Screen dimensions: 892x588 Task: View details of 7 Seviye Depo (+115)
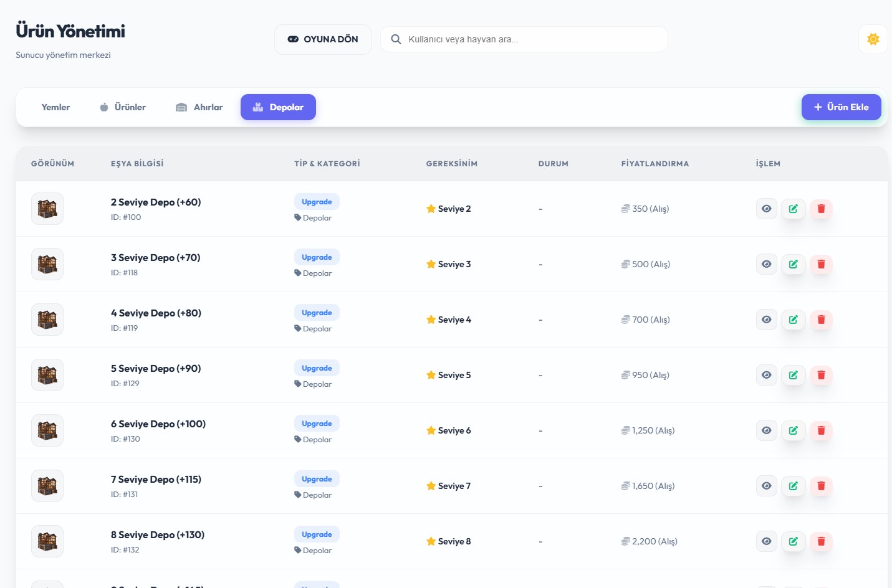click(x=767, y=486)
